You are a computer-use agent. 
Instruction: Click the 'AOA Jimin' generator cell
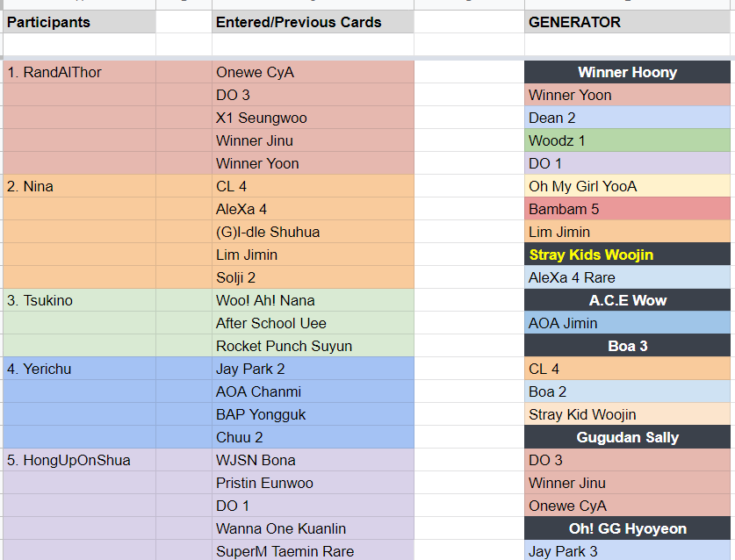click(x=627, y=323)
